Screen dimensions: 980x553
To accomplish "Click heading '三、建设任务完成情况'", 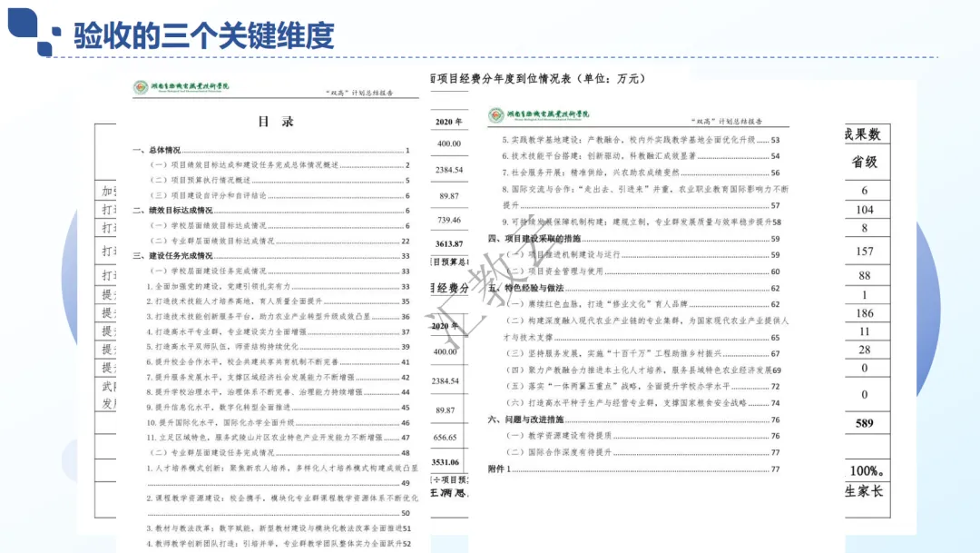I will pyautogui.click(x=271, y=256).
